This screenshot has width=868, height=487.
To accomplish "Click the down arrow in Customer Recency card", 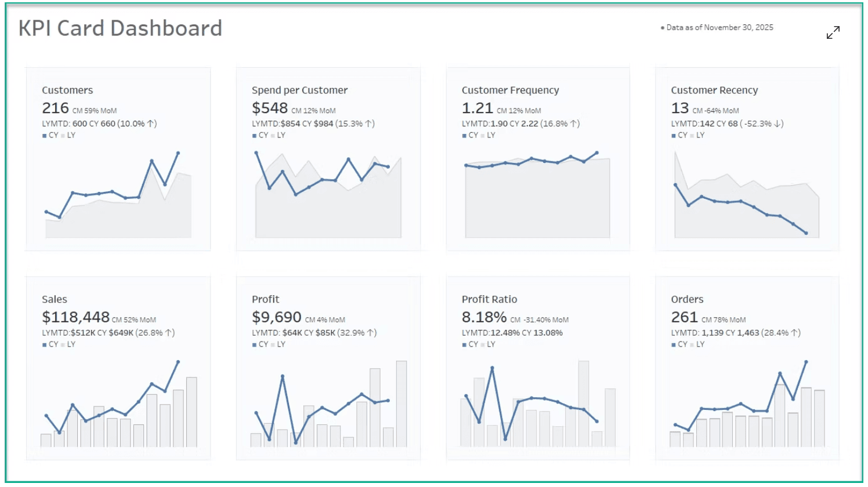I will 778,123.
